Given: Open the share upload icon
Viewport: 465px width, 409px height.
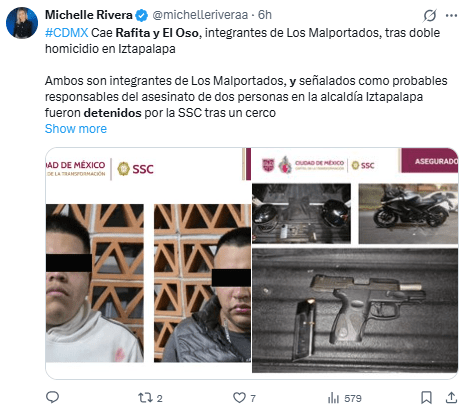Looking at the screenshot, I should point(451,397).
